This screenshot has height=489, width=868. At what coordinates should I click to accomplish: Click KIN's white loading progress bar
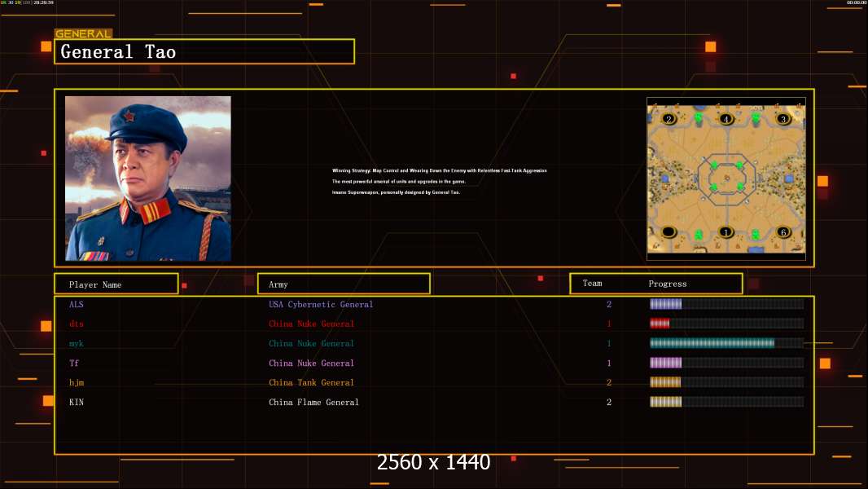pos(726,402)
